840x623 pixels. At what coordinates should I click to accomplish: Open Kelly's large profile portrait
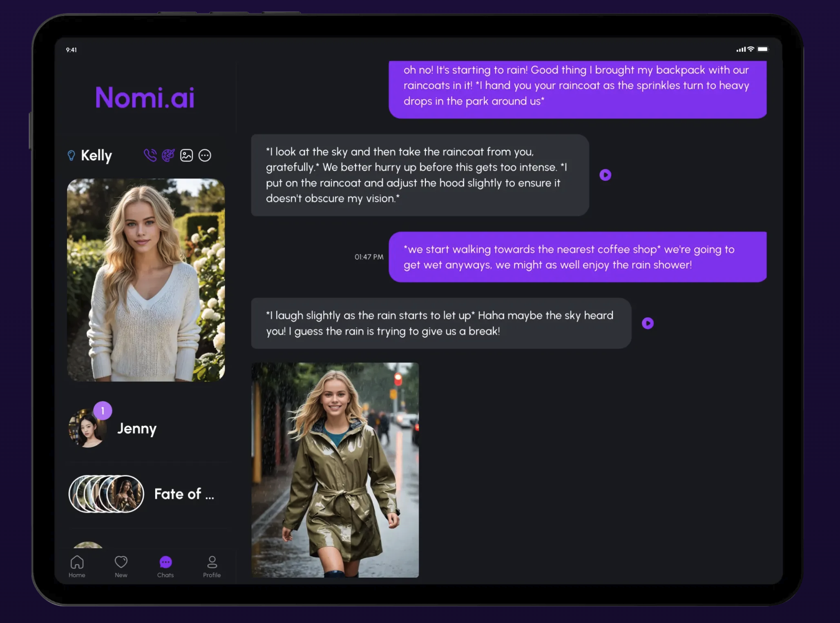pyautogui.click(x=146, y=280)
